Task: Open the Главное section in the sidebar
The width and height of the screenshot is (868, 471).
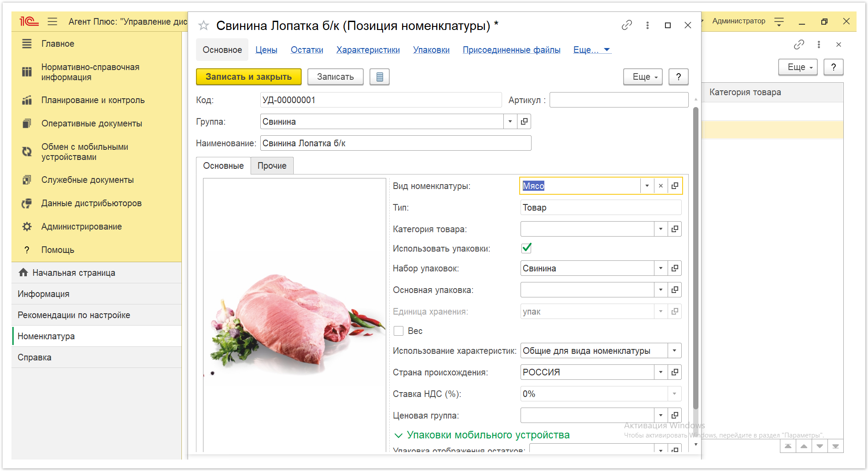Action: (58, 44)
